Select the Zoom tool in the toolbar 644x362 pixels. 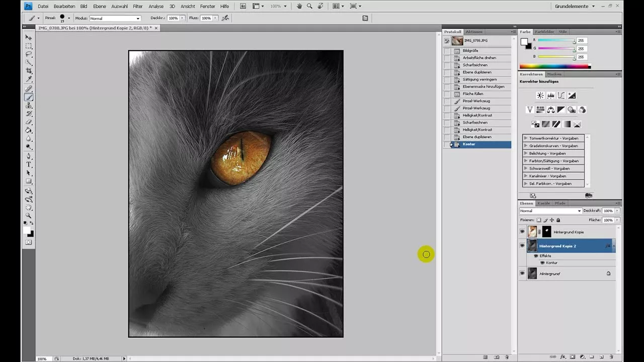(29, 216)
